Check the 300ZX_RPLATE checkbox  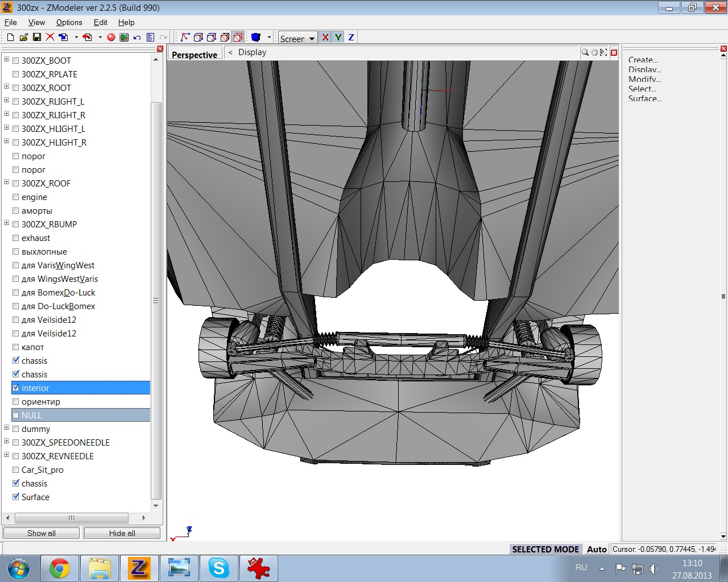16,74
